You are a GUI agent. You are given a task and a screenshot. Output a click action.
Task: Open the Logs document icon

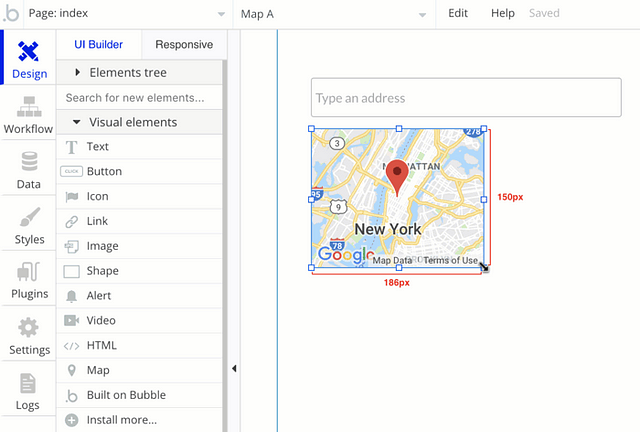point(28,383)
